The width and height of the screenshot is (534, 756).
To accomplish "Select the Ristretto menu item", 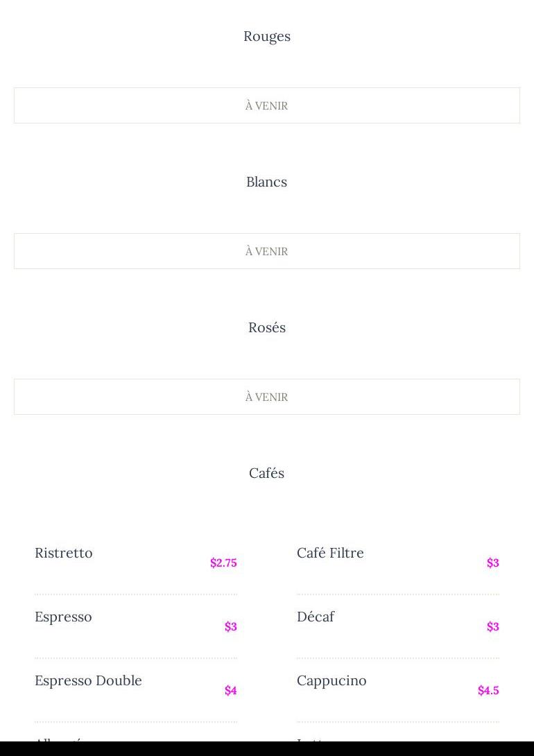I will click(64, 553).
